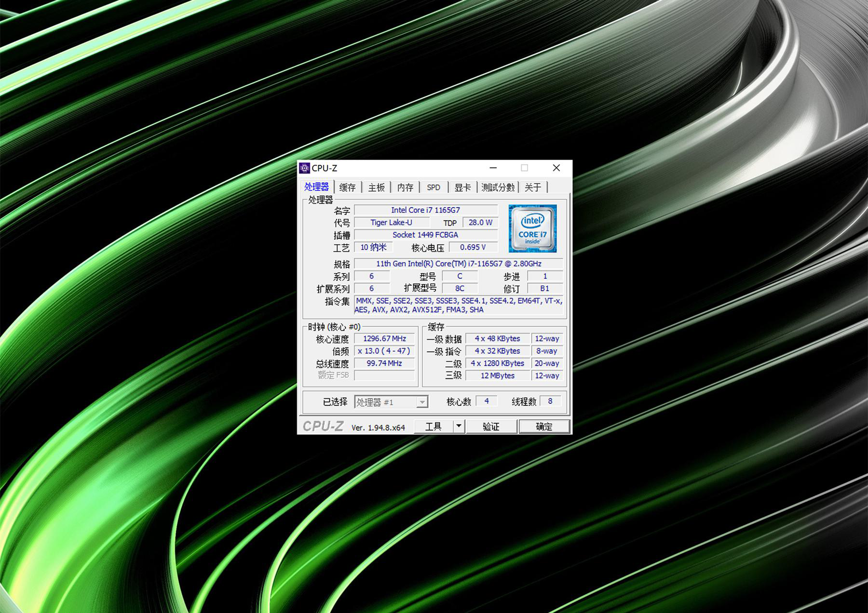Click the CPU-Z app icon in title bar
Image resolution: width=868 pixels, height=613 pixels.
304,168
